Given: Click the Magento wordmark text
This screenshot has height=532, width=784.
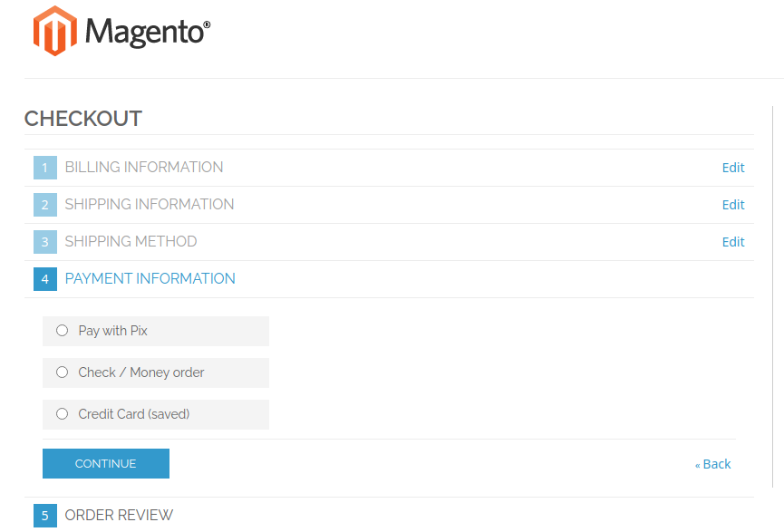Looking at the screenshot, I should tap(147, 33).
